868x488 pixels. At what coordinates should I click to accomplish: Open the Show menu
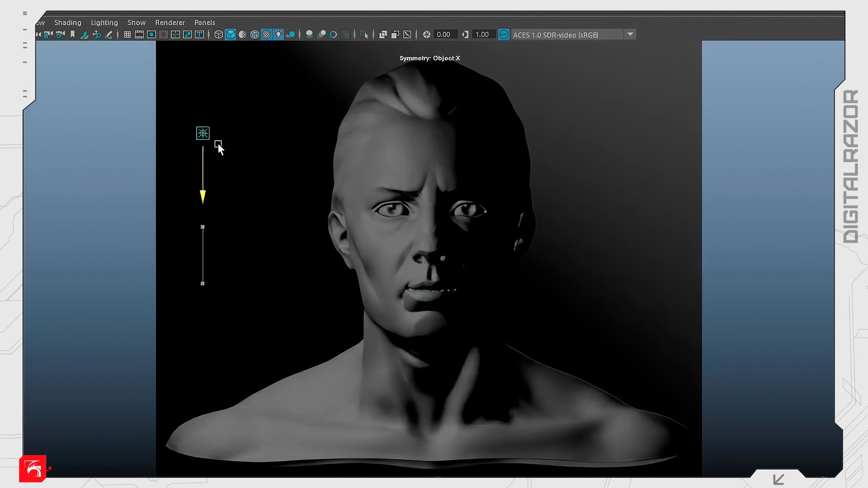(136, 22)
